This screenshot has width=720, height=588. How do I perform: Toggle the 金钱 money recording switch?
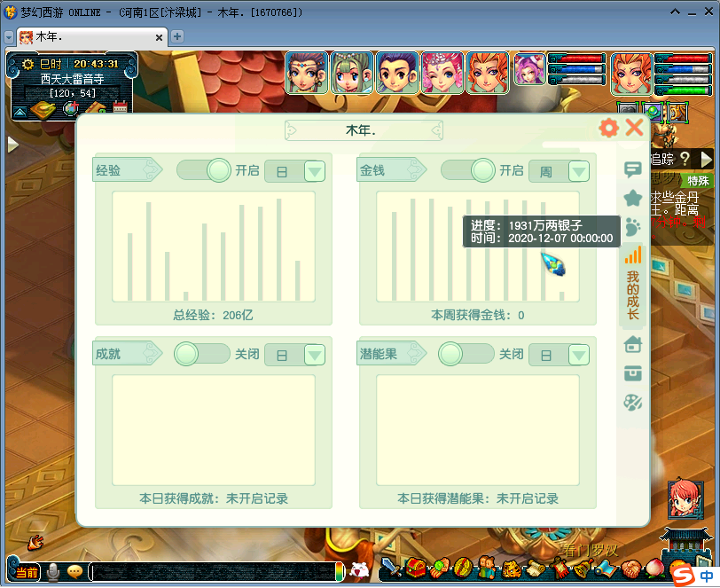tap(467, 170)
